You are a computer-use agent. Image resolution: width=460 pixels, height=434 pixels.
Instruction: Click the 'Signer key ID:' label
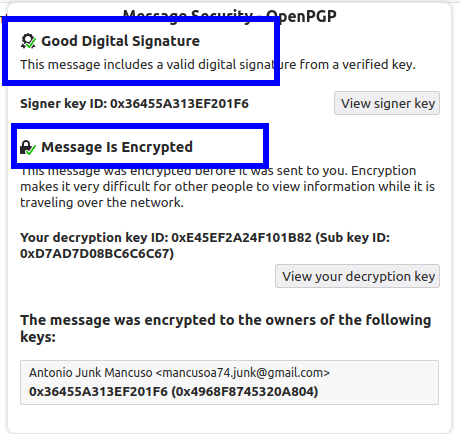(x=63, y=104)
